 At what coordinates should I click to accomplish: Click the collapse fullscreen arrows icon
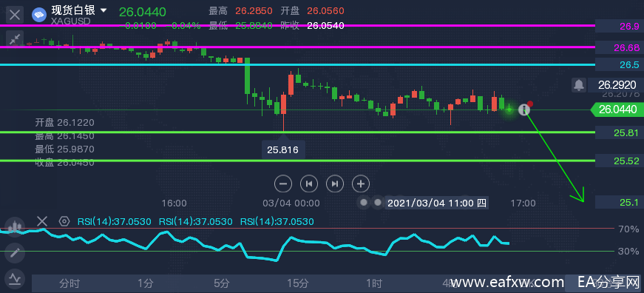point(15,39)
